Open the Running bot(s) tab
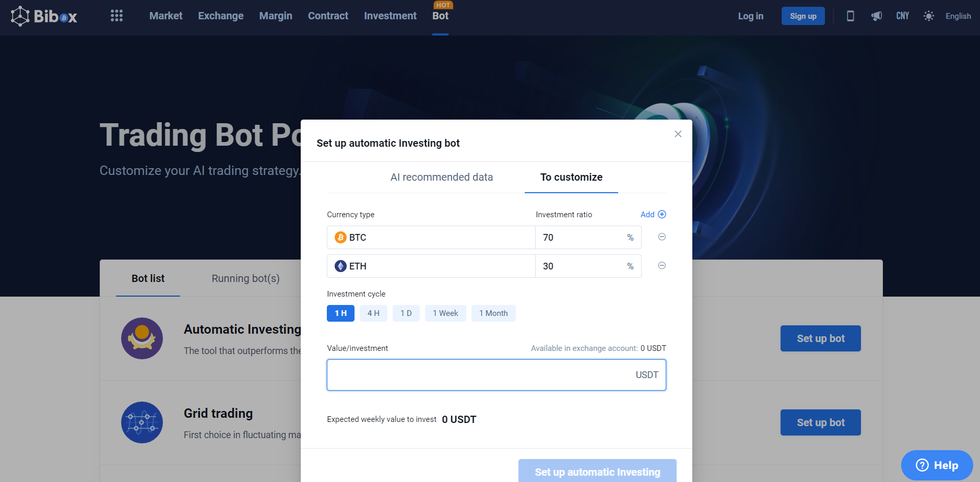This screenshot has height=482, width=980. tap(245, 279)
